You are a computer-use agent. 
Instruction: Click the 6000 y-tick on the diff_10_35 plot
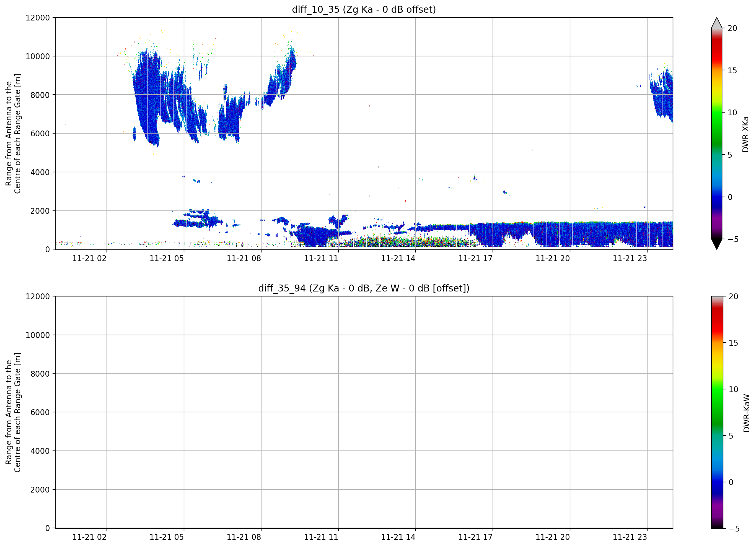(x=40, y=134)
